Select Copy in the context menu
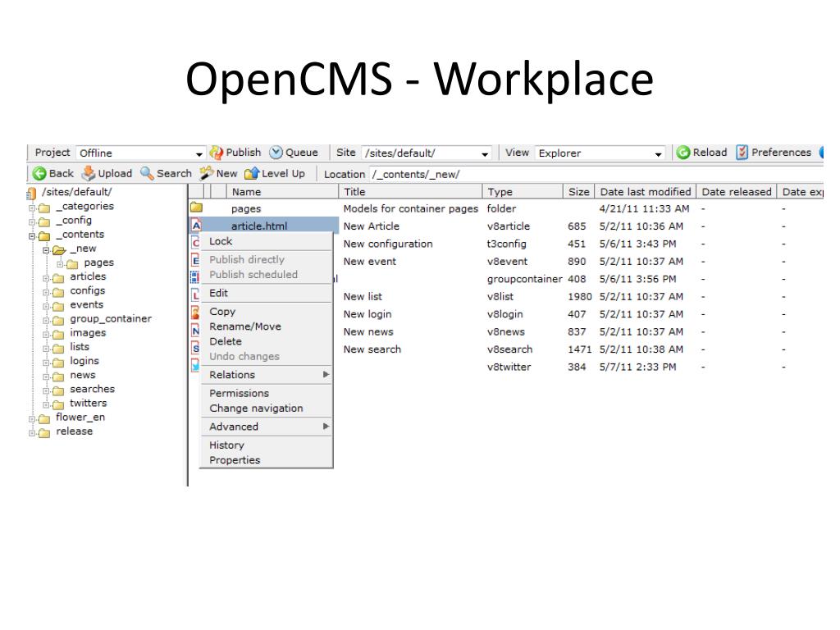 tap(267, 312)
